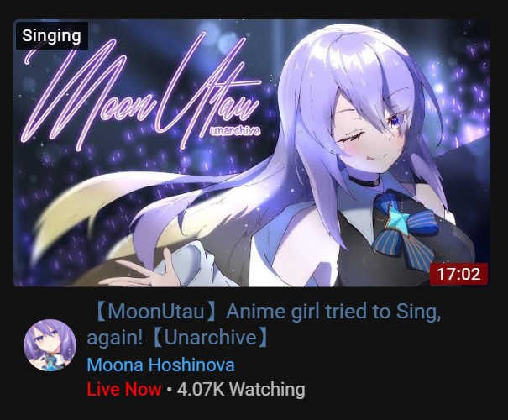Open the MoonUtau stream thumbnail
The image size is (508, 420).
pyautogui.click(x=252, y=153)
